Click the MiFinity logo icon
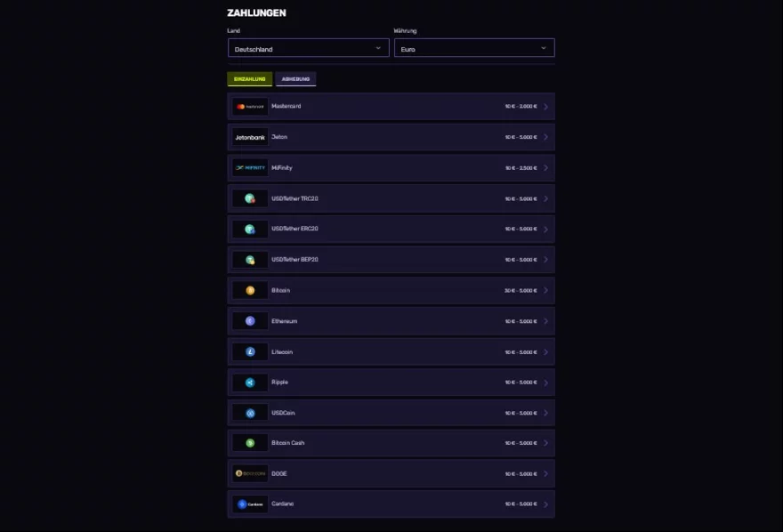 [250, 168]
